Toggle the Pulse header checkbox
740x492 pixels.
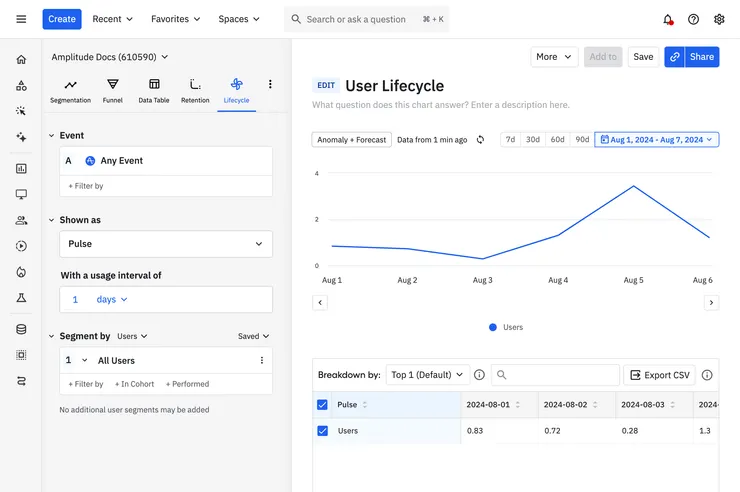[322, 405]
